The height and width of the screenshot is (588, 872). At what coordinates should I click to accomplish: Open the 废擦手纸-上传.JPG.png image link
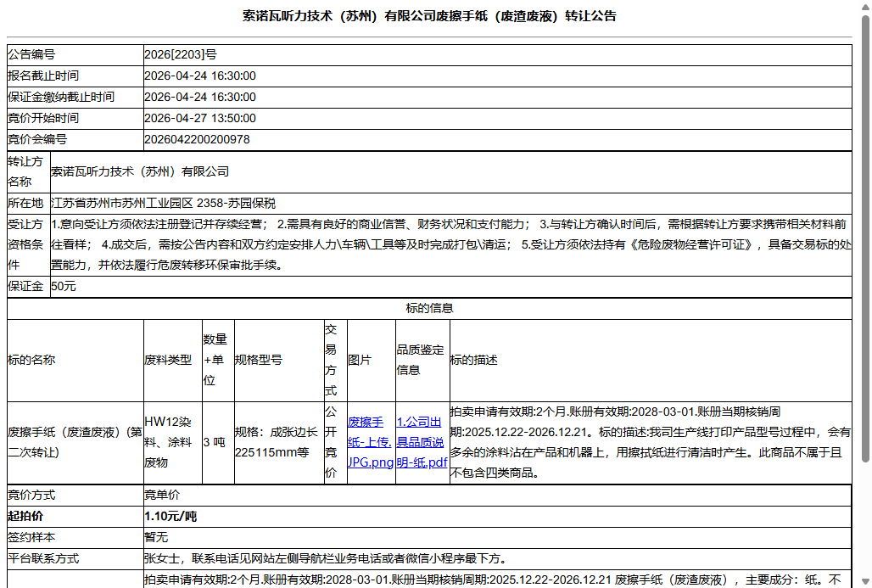click(x=371, y=442)
